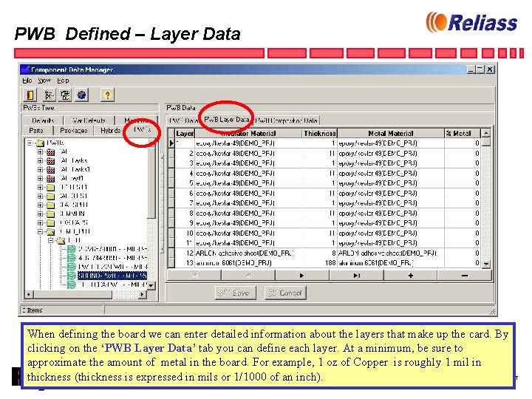Click the toolbar icon left of the globe
Viewport: 532px width, 399px height.
click(x=65, y=95)
